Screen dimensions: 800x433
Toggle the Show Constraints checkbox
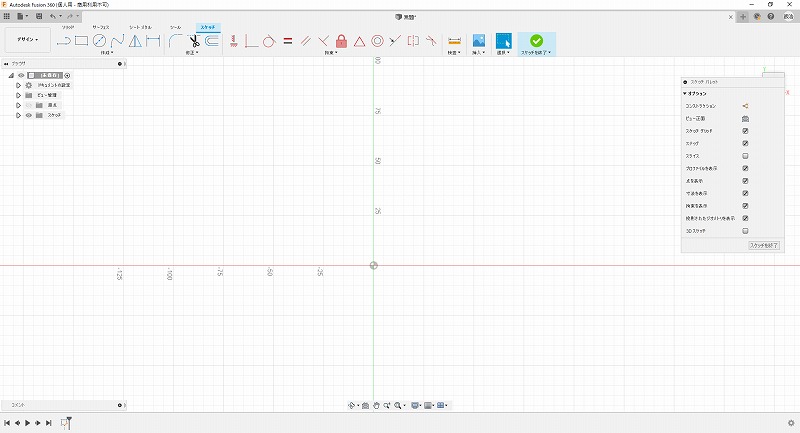(745, 206)
